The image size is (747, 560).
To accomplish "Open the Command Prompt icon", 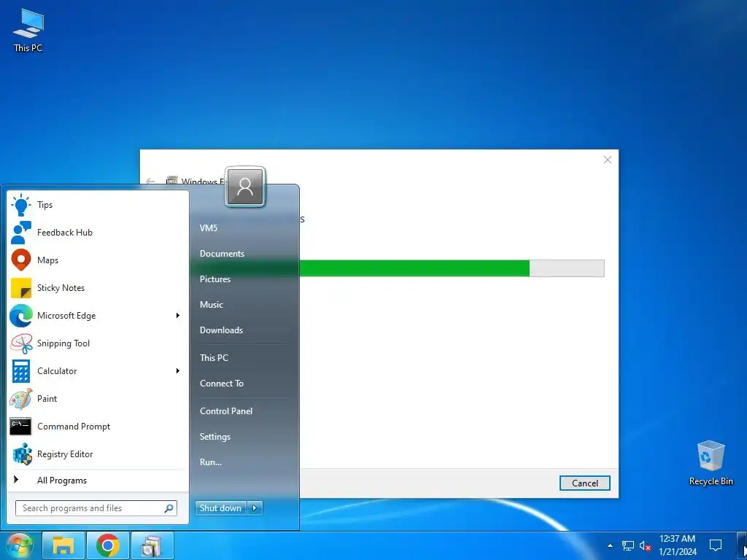I will coord(20,426).
